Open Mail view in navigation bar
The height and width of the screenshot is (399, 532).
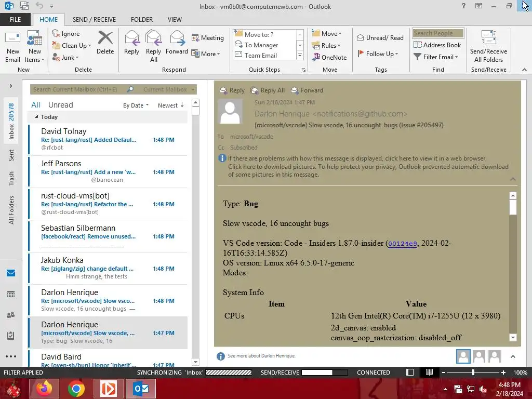point(11,273)
